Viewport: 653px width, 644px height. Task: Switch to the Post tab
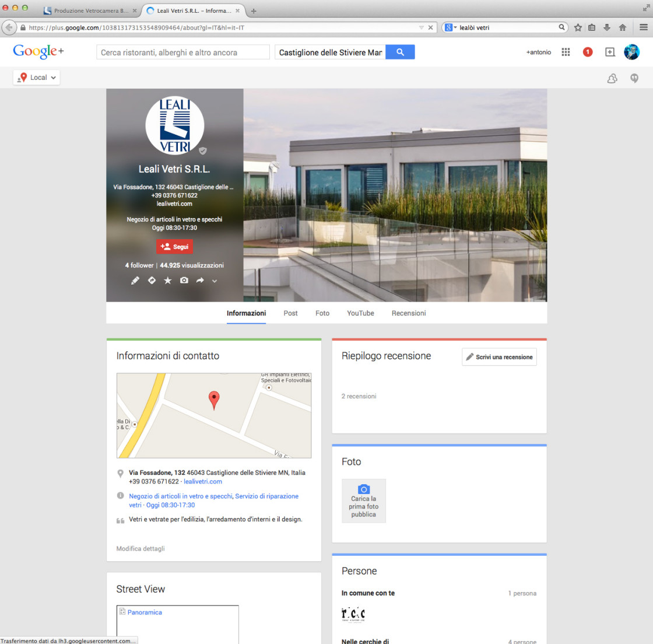pos(290,313)
